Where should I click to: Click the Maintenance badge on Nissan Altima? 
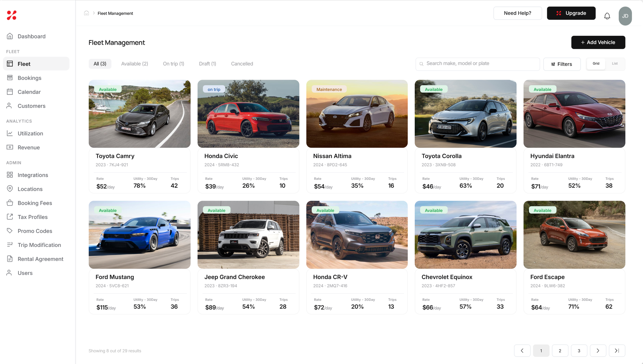pyautogui.click(x=329, y=89)
